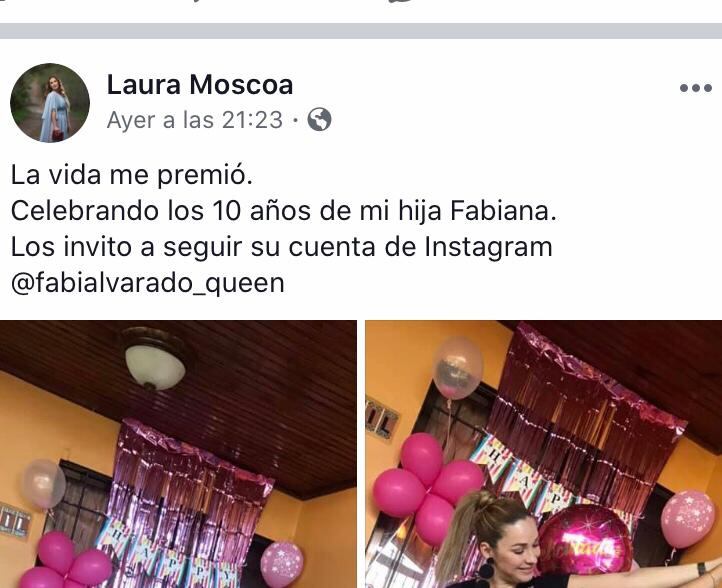Click the pink balloon cluster in right photo
This screenshot has width=722, height=588.
coord(428,488)
